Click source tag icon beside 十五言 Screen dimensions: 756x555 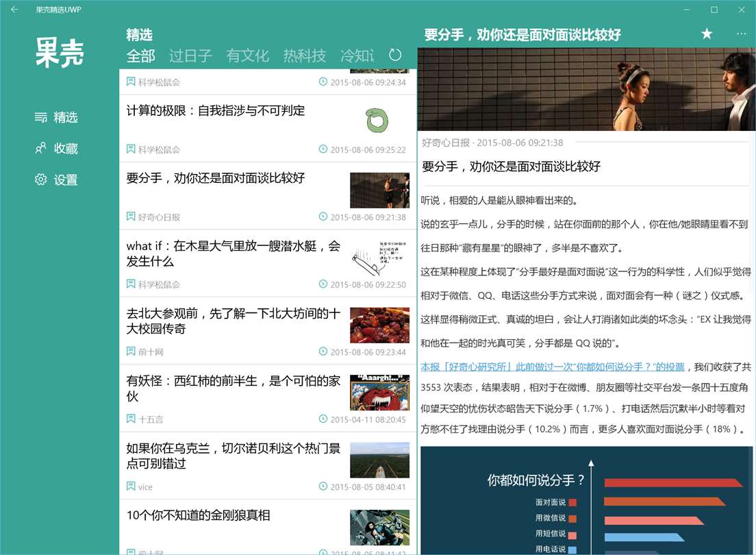[x=131, y=419]
